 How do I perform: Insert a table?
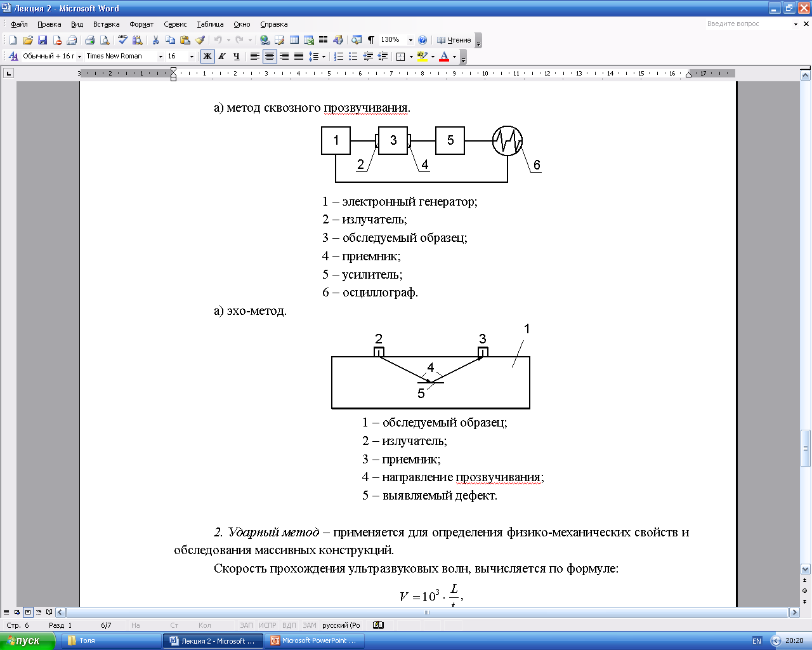(294, 40)
